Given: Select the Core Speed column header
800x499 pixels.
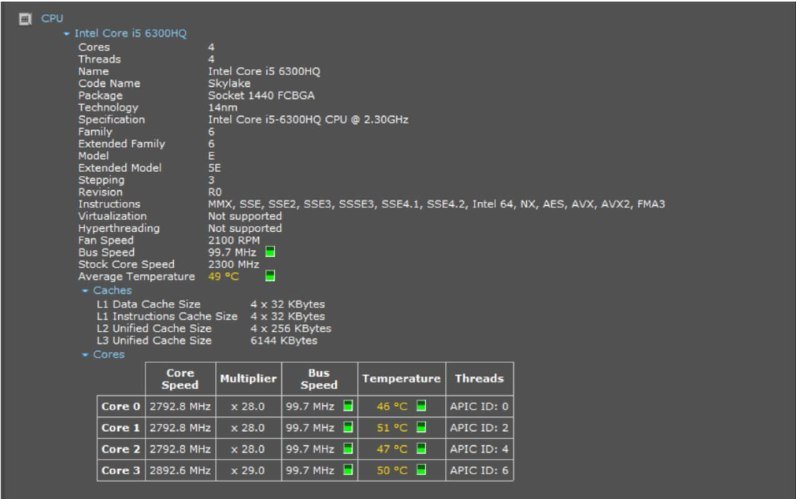Looking at the screenshot, I should click(181, 379).
